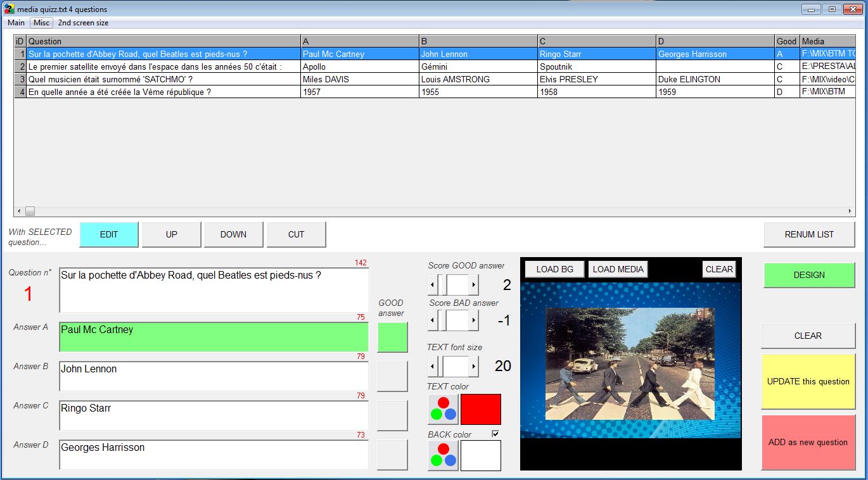Move selected question DOWN

tap(234, 234)
